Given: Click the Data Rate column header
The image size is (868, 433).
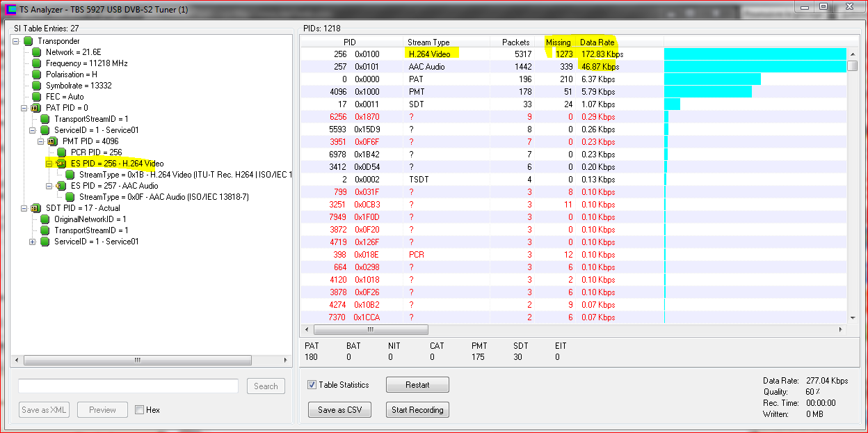Looking at the screenshot, I should 597,42.
